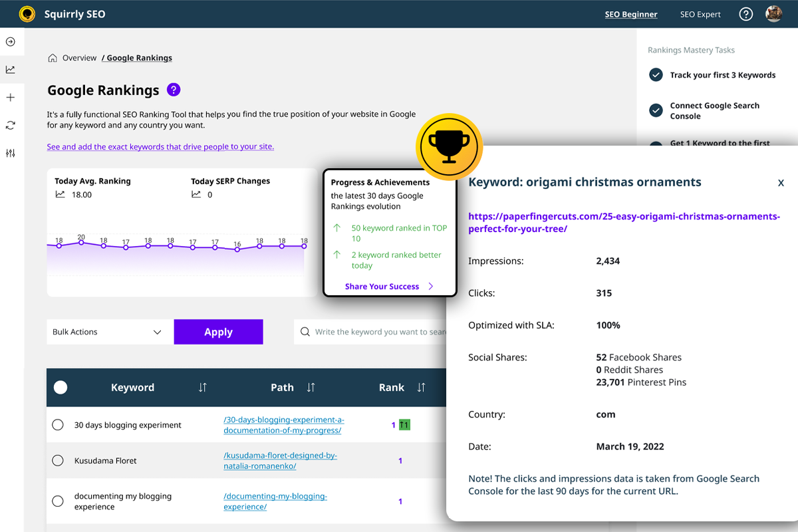798x532 pixels.
Task: Switch to SEO Beginner mode
Action: pos(630,14)
